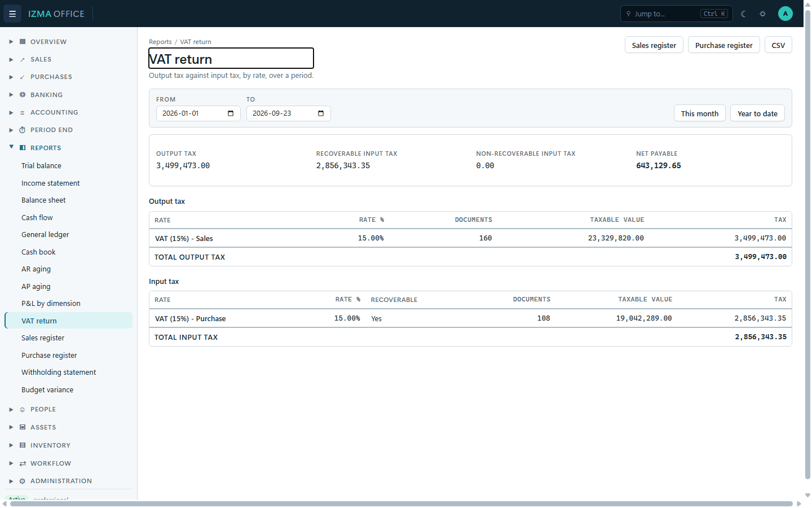812x508 pixels.
Task: Expand the Purchases section arrow
Action: click(11, 77)
